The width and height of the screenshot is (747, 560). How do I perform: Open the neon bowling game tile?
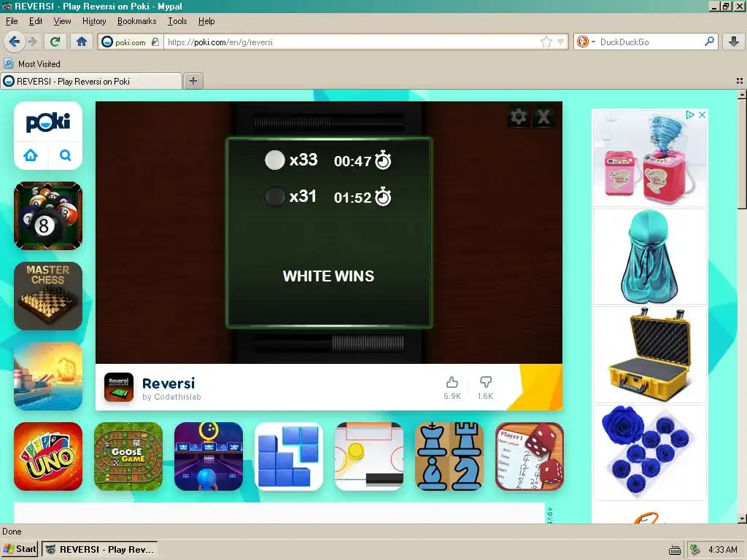(x=209, y=456)
